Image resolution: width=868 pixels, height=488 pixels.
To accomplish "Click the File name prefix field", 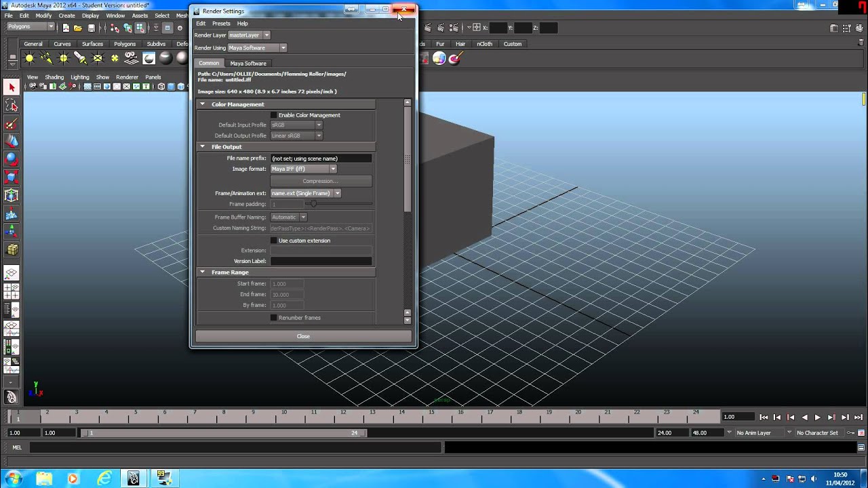I will (x=321, y=158).
